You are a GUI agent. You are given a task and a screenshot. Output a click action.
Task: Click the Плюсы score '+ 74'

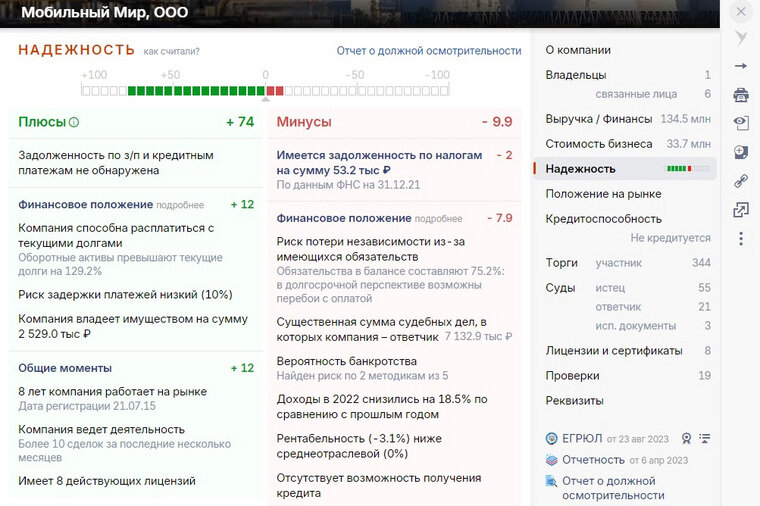pyautogui.click(x=240, y=122)
